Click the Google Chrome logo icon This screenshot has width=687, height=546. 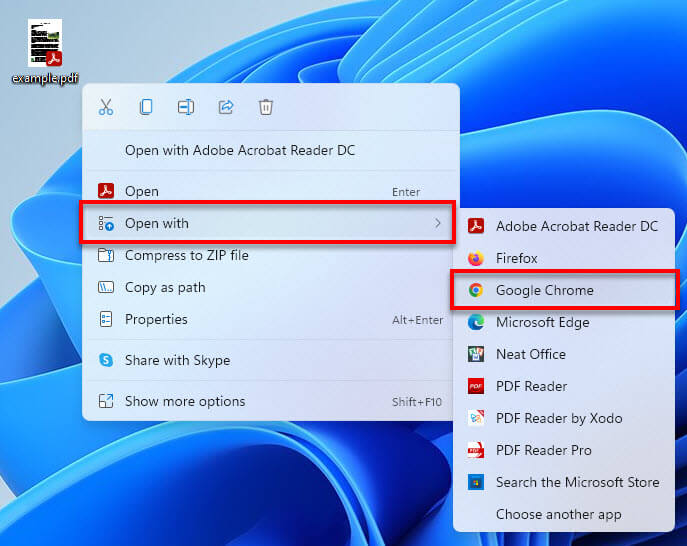[x=476, y=290]
